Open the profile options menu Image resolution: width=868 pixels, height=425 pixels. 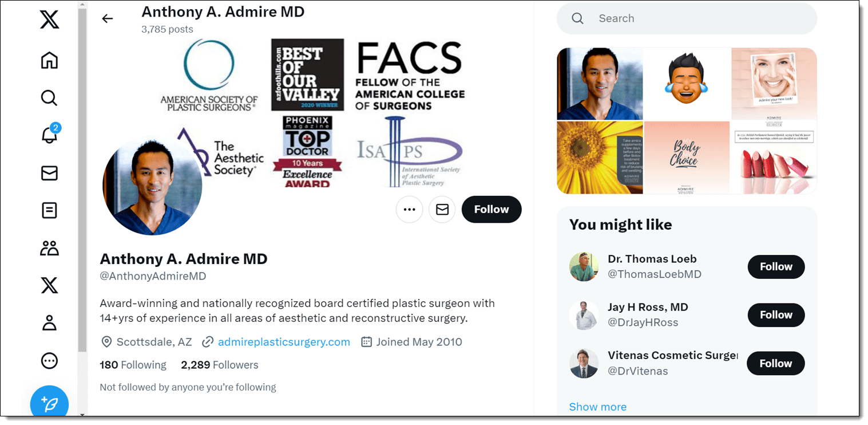409,209
